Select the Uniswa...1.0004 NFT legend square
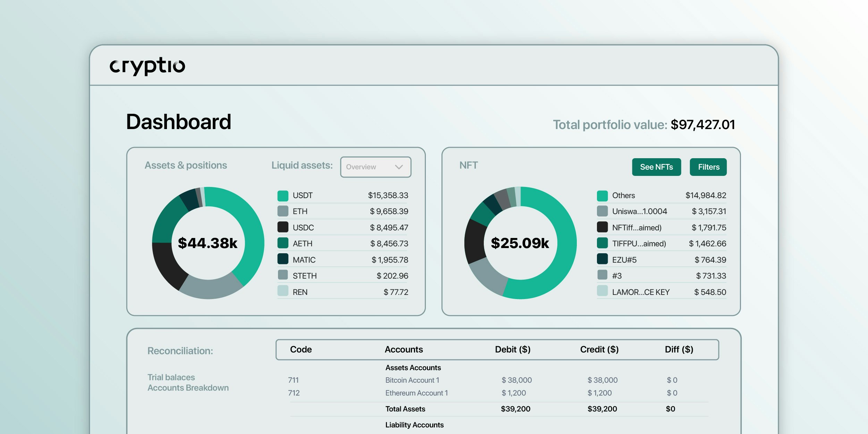The width and height of the screenshot is (868, 434). 602,211
